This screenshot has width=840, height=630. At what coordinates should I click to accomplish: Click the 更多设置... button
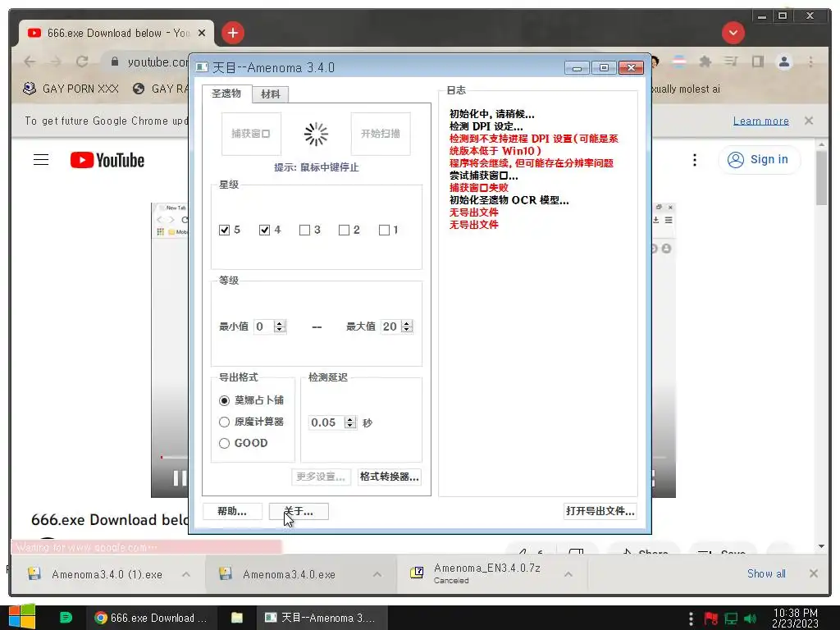(x=321, y=477)
